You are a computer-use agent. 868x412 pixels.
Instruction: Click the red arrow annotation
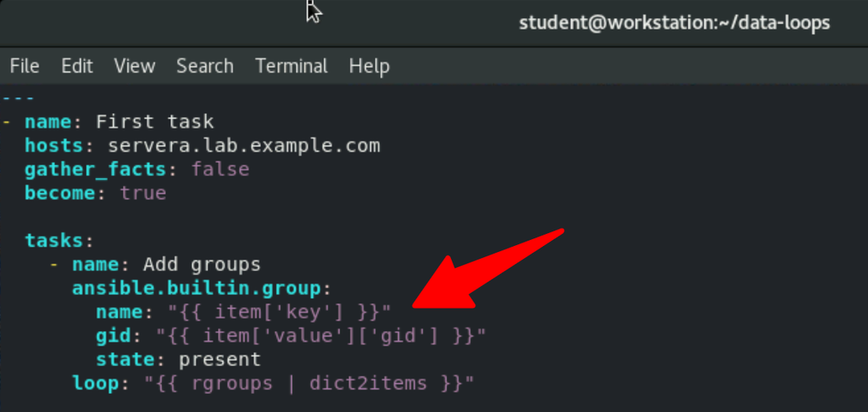(488, 269)
